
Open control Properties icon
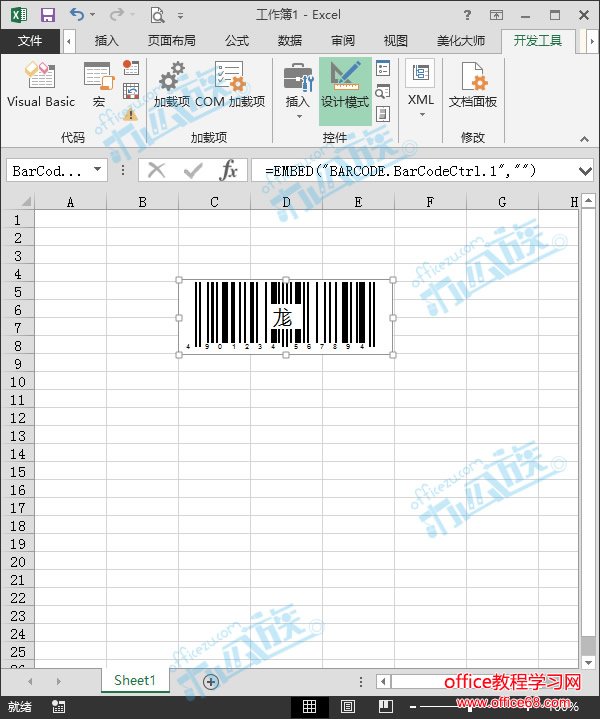tap(383, 68)
